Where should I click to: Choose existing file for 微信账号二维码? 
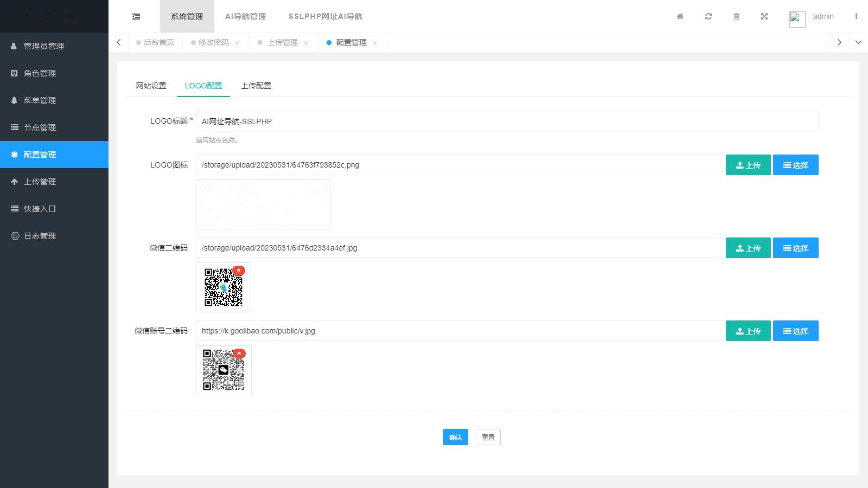(795, 331)
